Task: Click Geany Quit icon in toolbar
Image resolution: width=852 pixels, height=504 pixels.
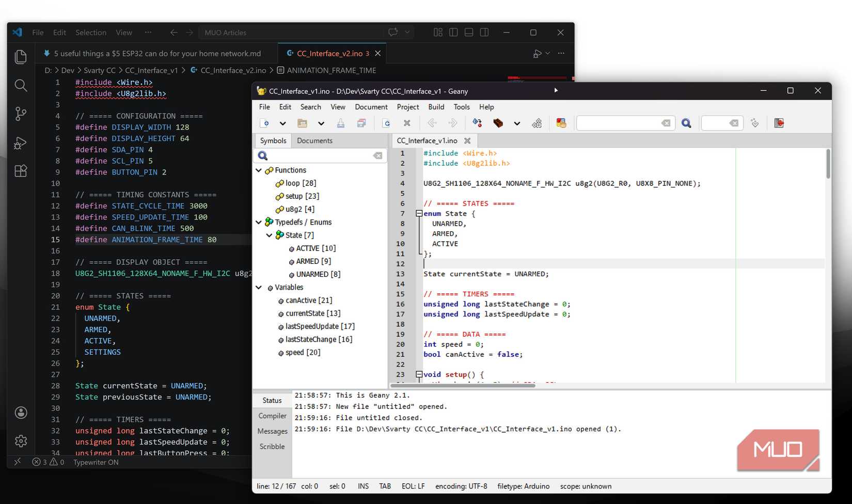Action: 779,123
